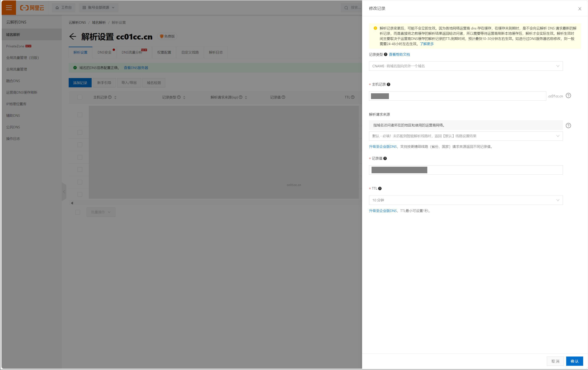
Task: Switch to the DNS流量分析 tab
Action: pyautogui.click(x=134, y=52)
